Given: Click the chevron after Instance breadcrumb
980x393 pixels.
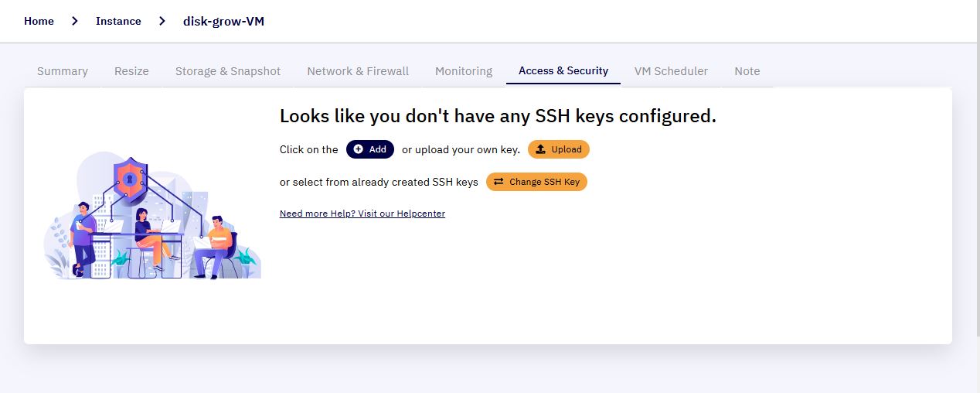Looking at the screenshot, I should pos(162,21).
